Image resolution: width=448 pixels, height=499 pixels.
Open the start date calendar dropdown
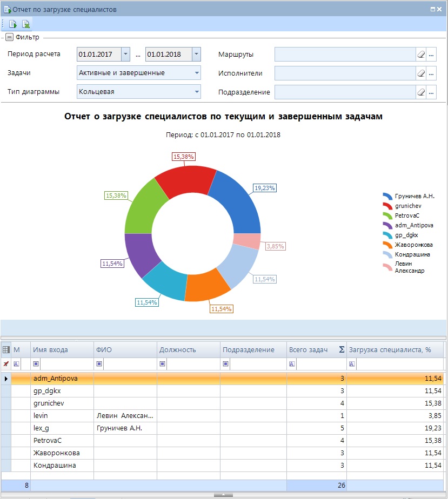point(125,55)
